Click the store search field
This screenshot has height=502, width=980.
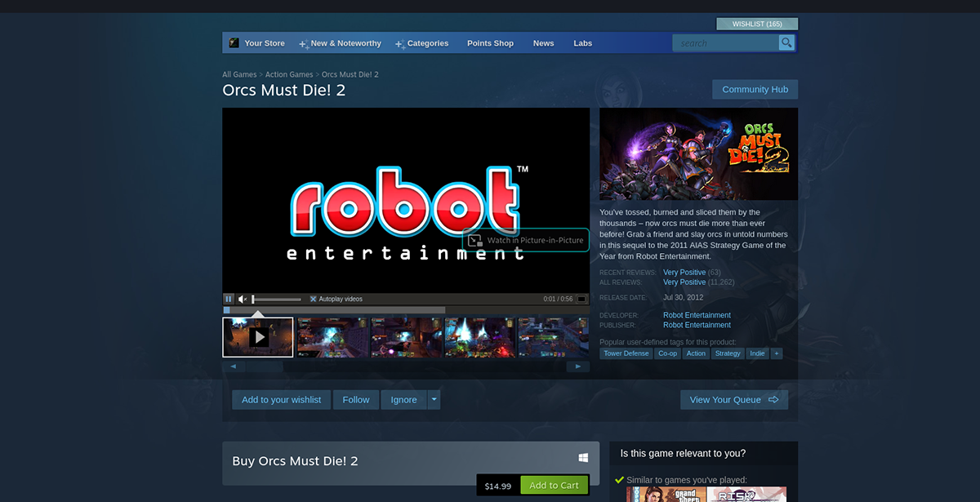coord(725,43)
